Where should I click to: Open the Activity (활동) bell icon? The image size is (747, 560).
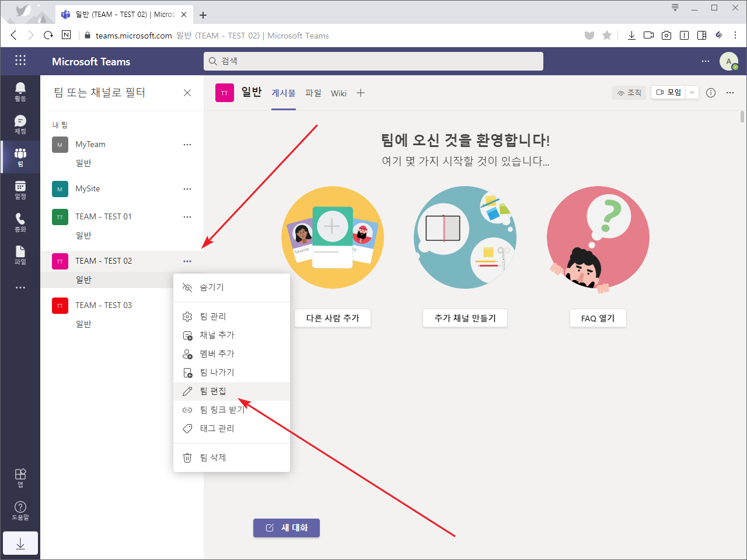pos(20,92)
